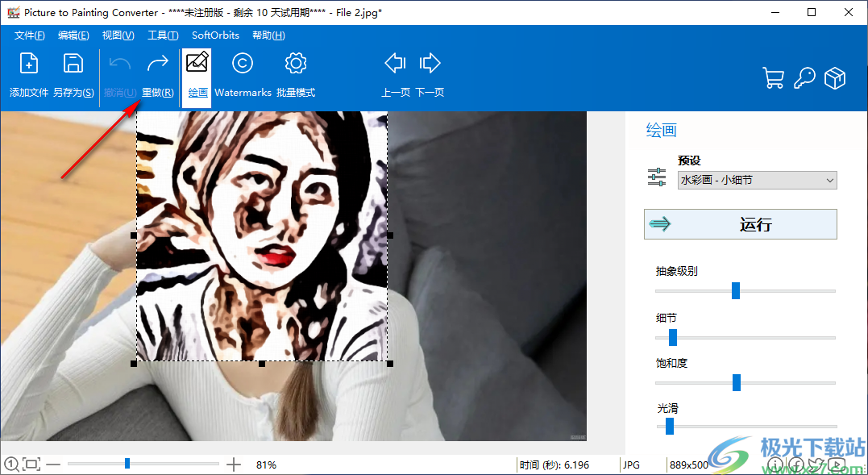The width and height of the screenshot is (868, 475).
Task: Click the info icon in status bar
Action: point(777,464)
